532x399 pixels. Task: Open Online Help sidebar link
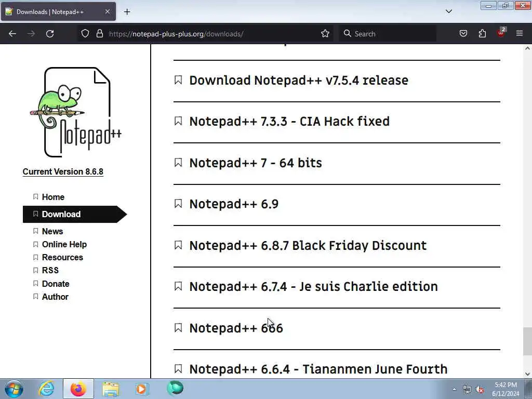pyautogui.click(x=64, y=244)
